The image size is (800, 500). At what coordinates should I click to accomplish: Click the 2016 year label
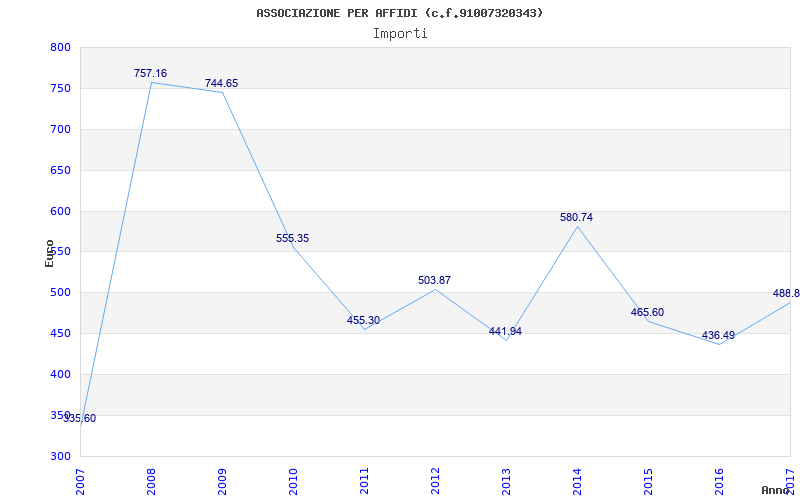719,482
